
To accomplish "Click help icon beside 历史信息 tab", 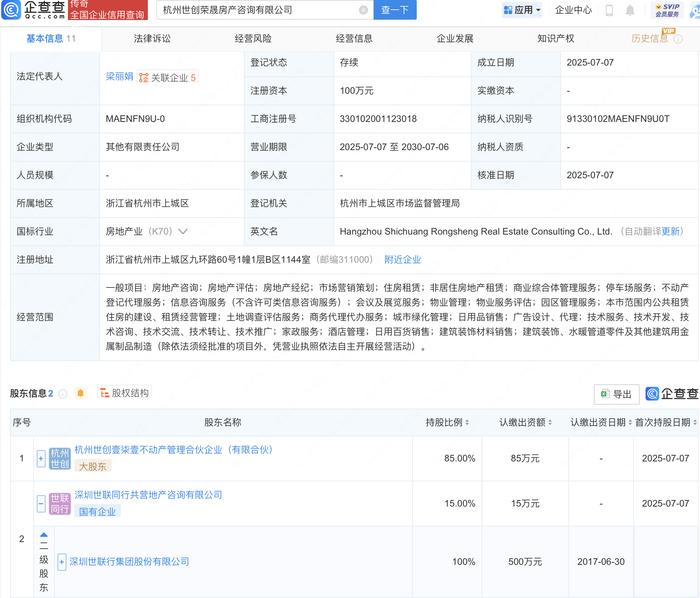I will (x=678, y=39).
